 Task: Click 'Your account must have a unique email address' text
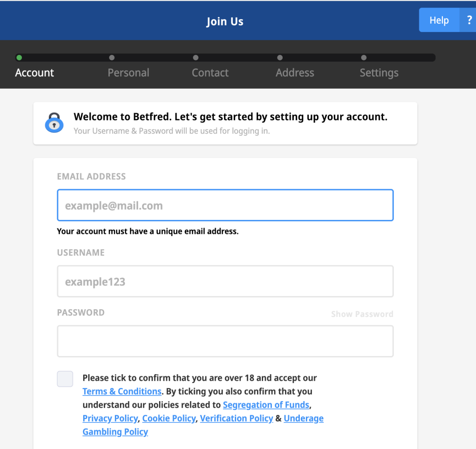pos(148,231)
